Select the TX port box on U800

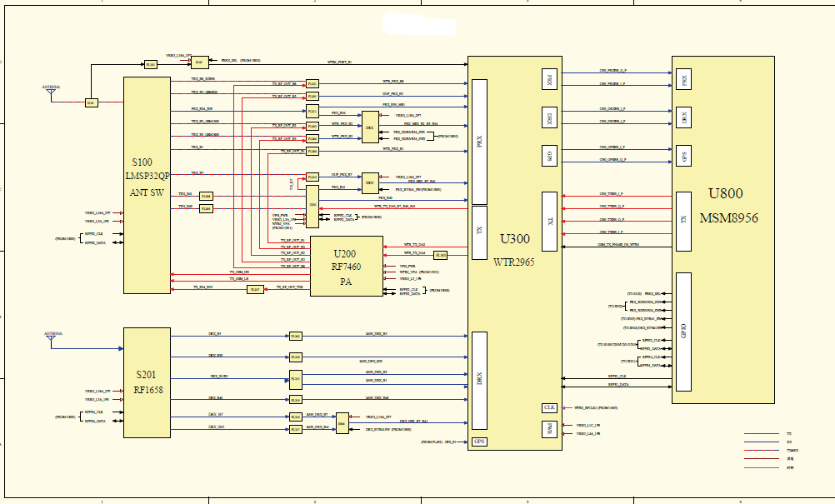tap(684, 222)
